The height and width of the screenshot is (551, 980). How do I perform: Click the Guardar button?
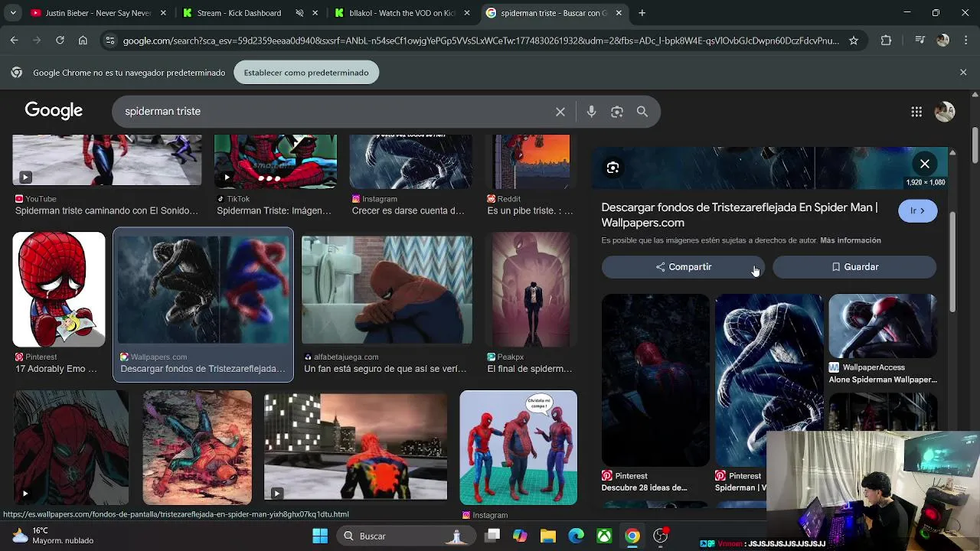coord(854,267)
